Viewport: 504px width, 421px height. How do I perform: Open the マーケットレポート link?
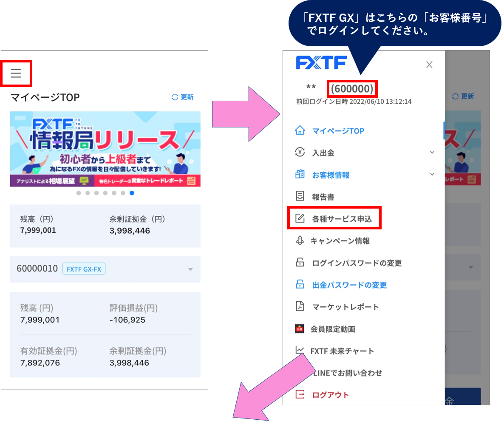point(345,307)
